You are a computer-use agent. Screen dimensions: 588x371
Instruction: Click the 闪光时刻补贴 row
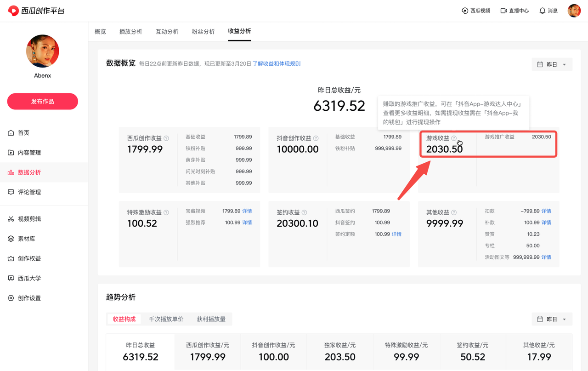(219, 171)
